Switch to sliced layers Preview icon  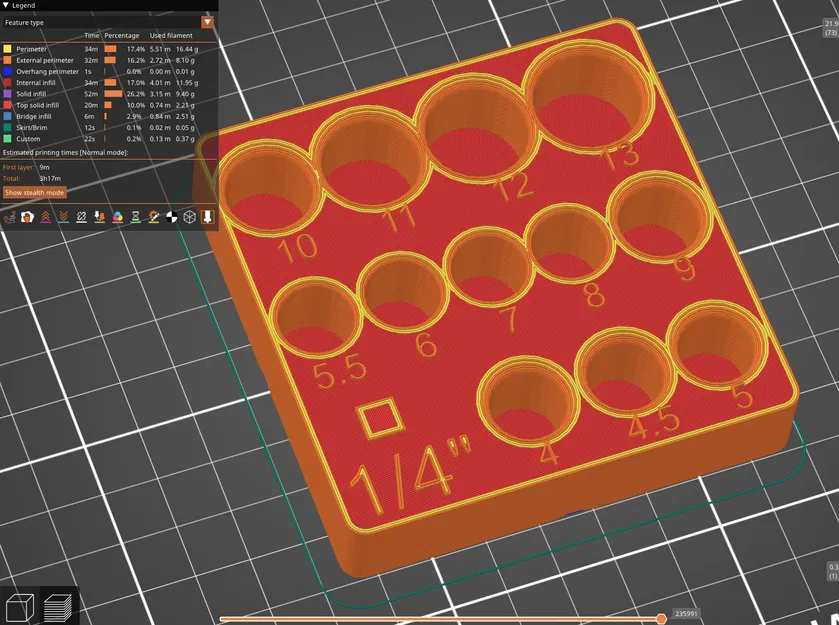[x=57, y=608]
